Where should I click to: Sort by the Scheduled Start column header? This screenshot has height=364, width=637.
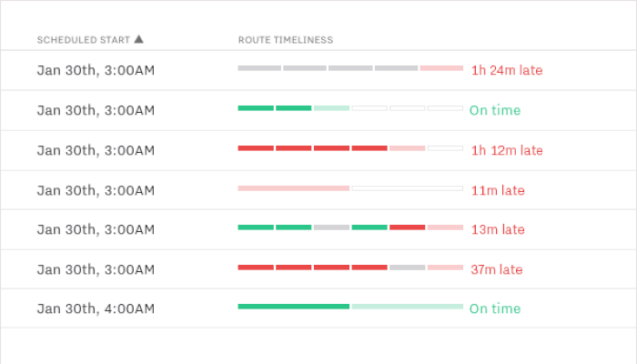[x=84, y=40]
